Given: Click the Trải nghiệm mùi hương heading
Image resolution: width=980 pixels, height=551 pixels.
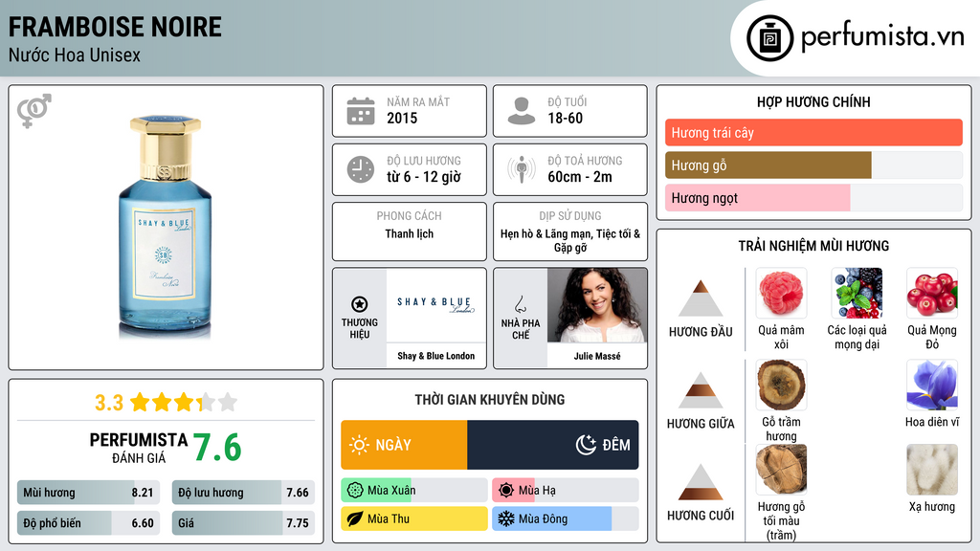Looking at the screenshot, I should pos(813,246).
